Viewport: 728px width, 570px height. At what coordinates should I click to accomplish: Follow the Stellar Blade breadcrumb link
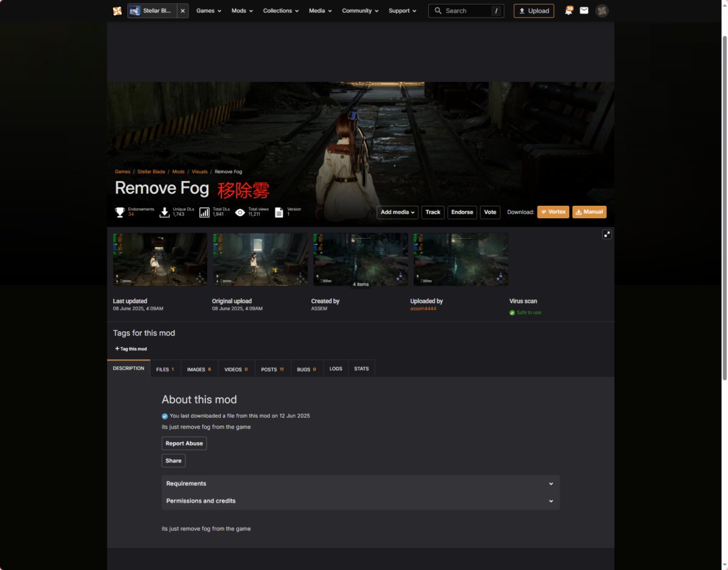point(151,172)
